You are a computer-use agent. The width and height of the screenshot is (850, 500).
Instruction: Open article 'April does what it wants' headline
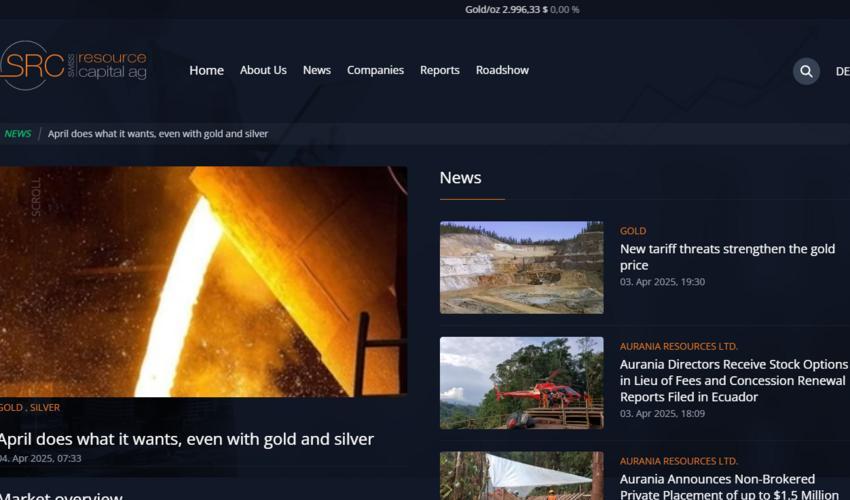[x=186, y=439]
